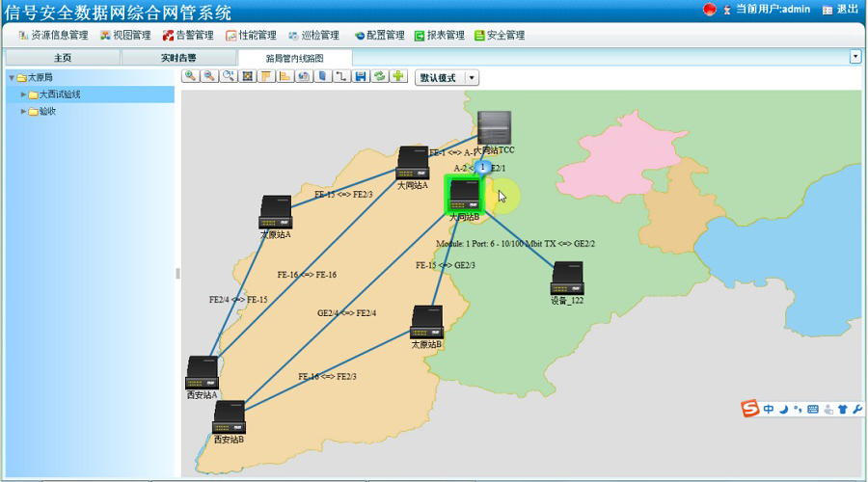Switch to the 实时告警 tab
The width and height of the screenshot is (868, 482).
click(x=177, y=58)
